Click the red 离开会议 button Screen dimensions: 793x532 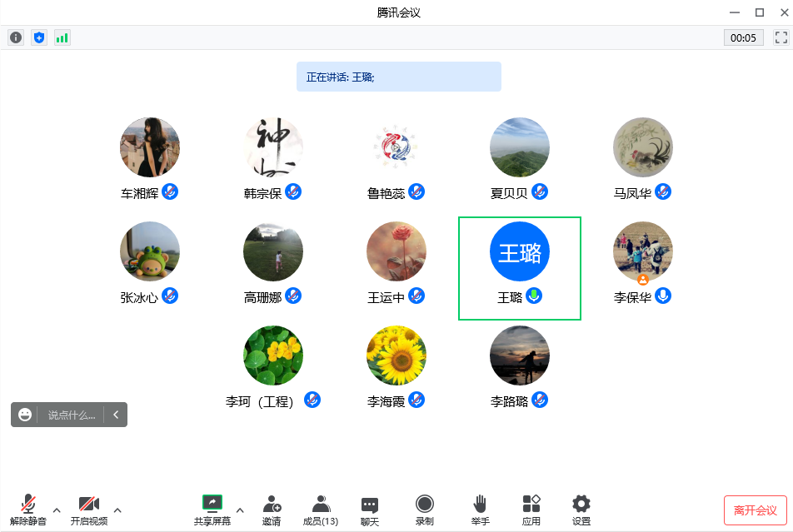(x=755, y=510)
